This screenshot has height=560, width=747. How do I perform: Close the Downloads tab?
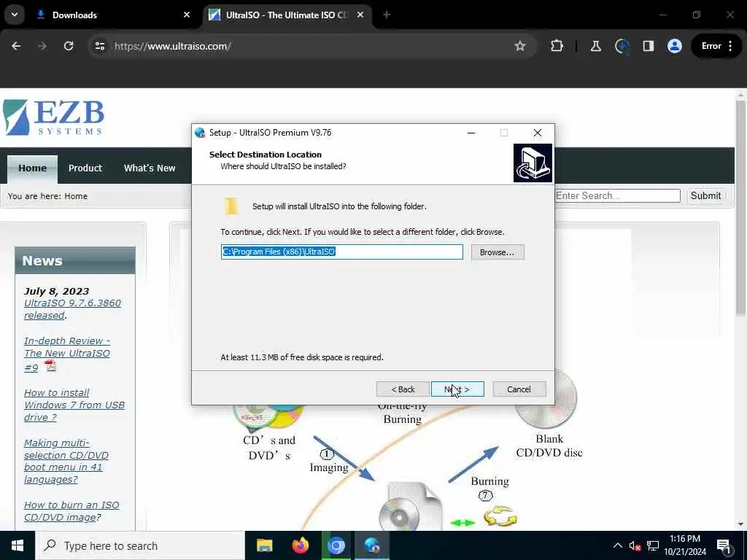tap(187, 15)
